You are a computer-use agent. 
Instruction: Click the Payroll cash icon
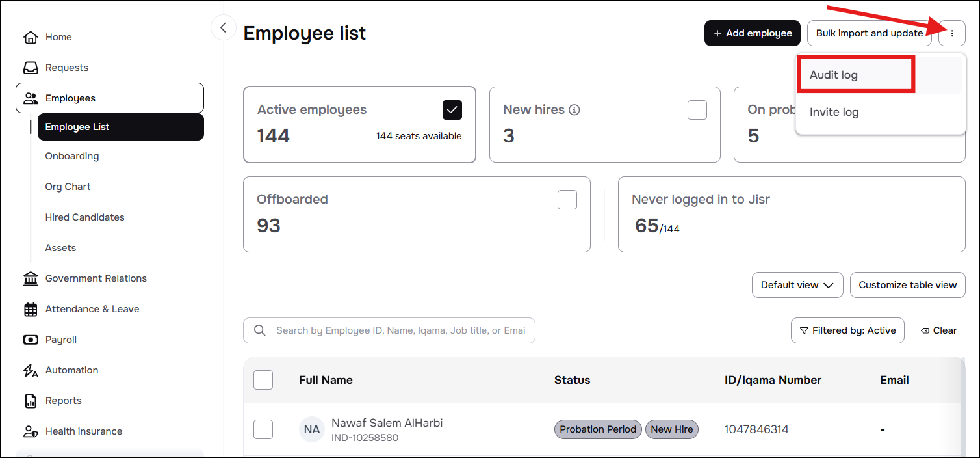click(x=31, y=340)
